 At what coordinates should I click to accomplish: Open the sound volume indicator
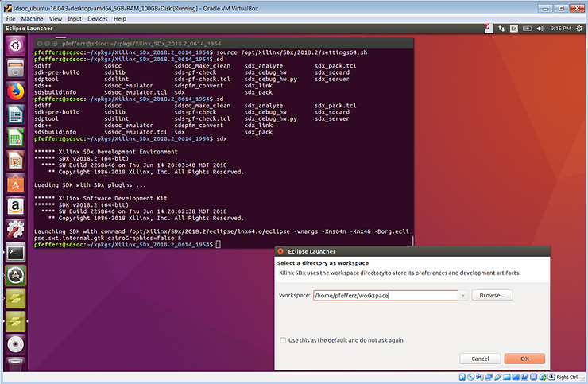pyautogui.click(x=542, y=29)
